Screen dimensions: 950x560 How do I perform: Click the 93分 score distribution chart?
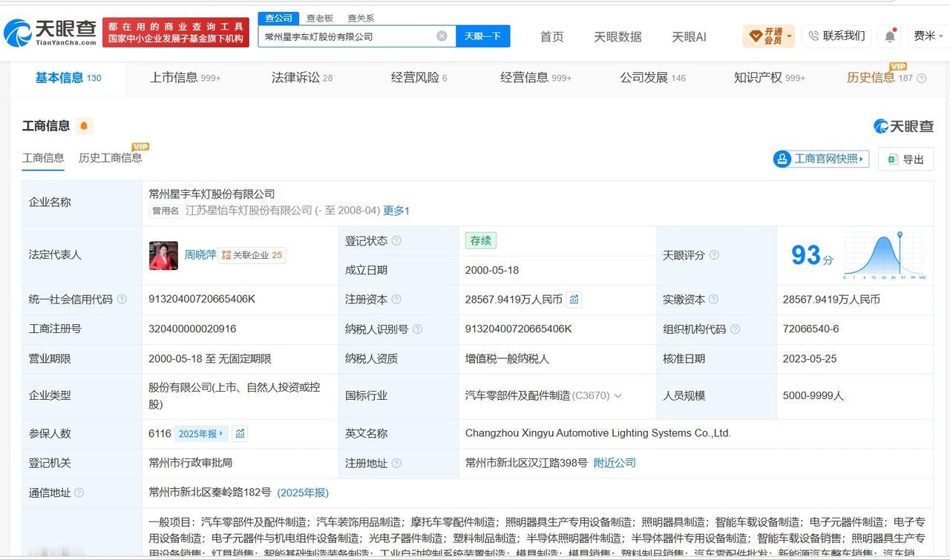885,255
